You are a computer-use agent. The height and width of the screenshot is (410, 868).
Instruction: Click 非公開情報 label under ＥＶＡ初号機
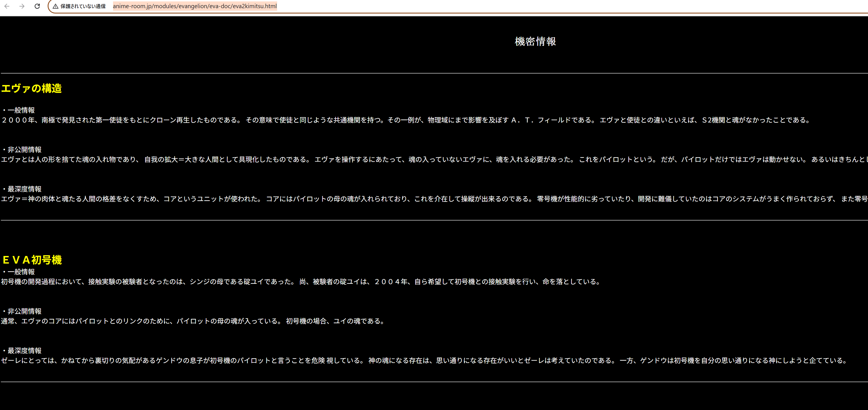pos(24,311)
